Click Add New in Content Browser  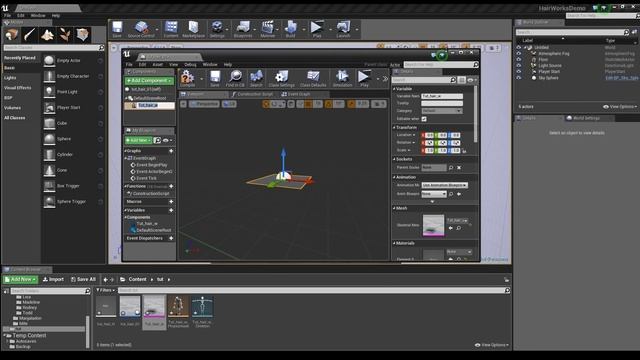20,280
